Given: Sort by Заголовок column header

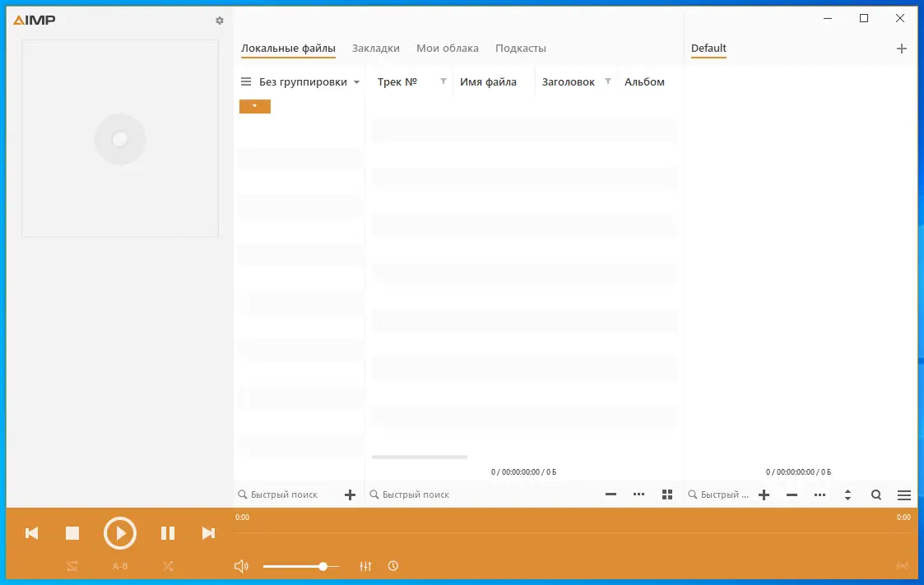Looking at the screenshot, I should click(568, 82).
